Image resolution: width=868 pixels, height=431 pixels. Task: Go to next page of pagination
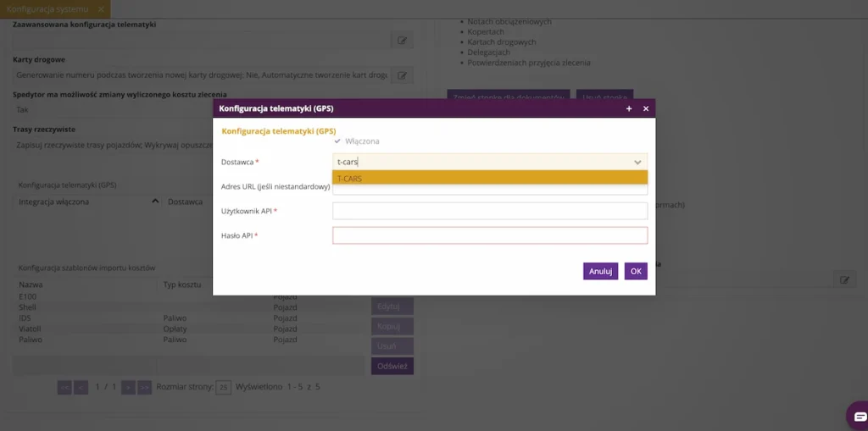(x=129, y=387)
